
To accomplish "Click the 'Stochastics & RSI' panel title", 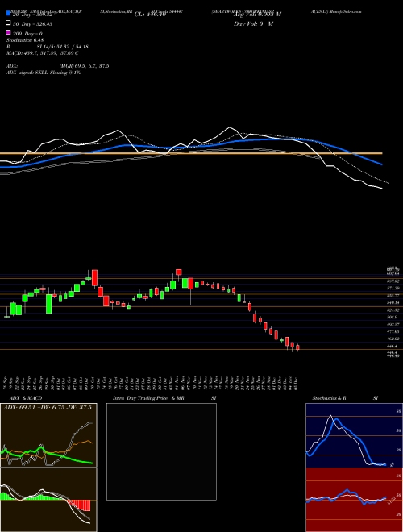I will [x=345, y=398].
